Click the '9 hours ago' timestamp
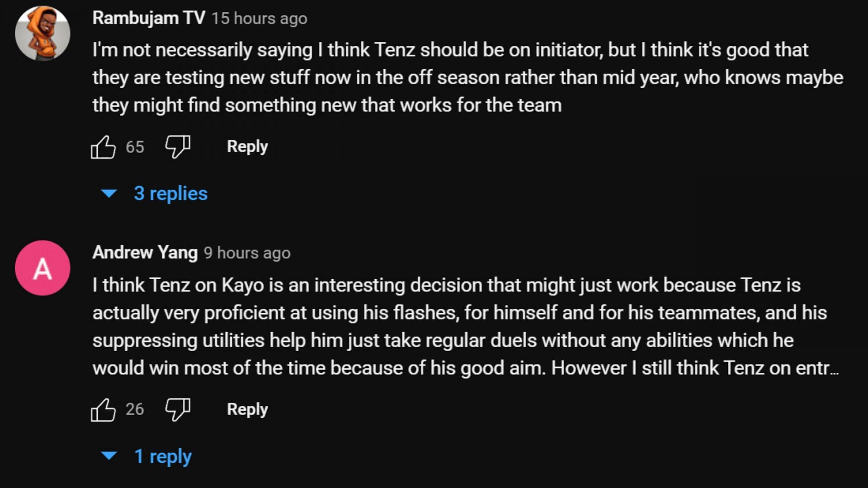The height and width of the screenshot is (488, 868). (247, 253)
